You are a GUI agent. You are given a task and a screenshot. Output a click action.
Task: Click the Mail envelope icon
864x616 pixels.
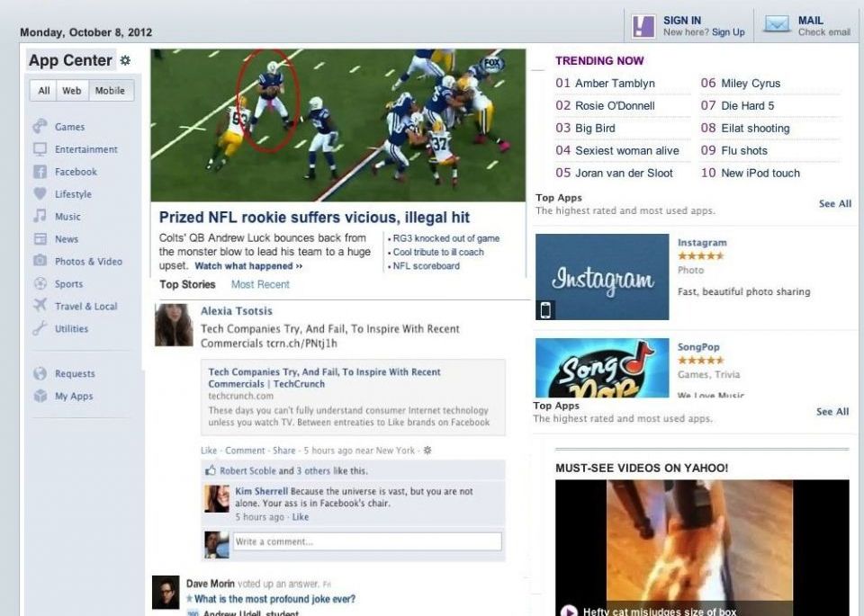tap(777, 25)
